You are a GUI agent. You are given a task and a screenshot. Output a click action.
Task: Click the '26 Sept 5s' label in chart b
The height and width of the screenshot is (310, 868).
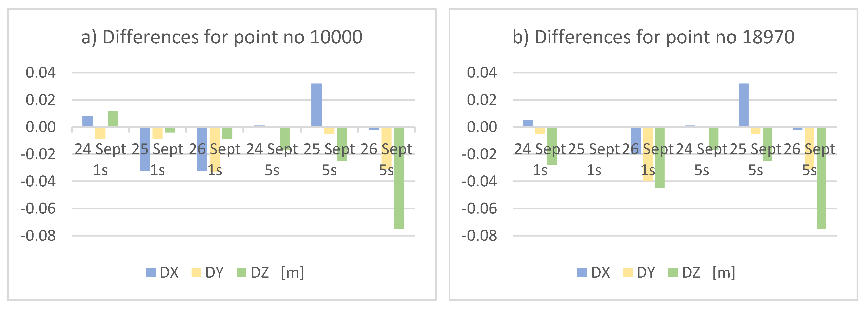(x=809, y=159)
